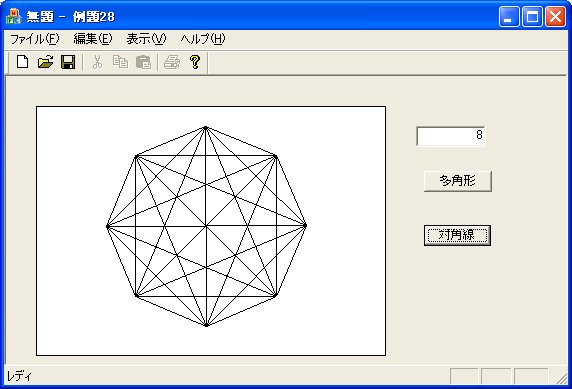Click the Copy toolbar icon
This screenshot has width=572, height=389.
coord(120,62)
